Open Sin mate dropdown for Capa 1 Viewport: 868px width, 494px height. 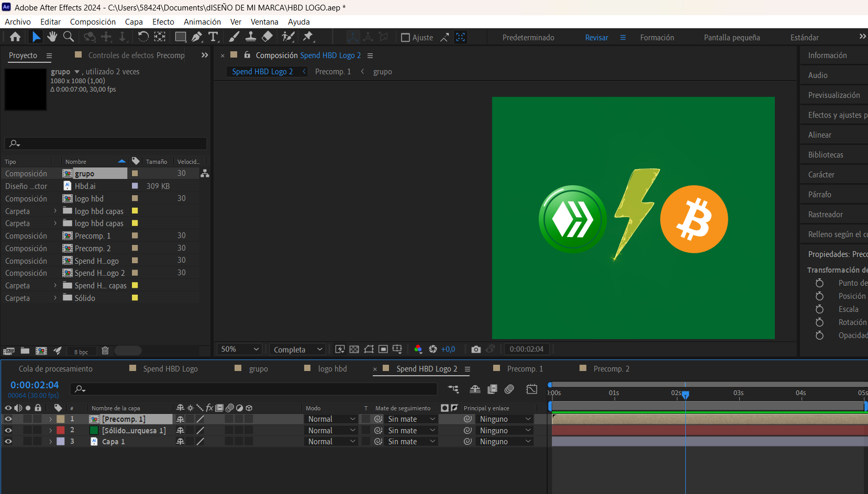tap(411, 442)
